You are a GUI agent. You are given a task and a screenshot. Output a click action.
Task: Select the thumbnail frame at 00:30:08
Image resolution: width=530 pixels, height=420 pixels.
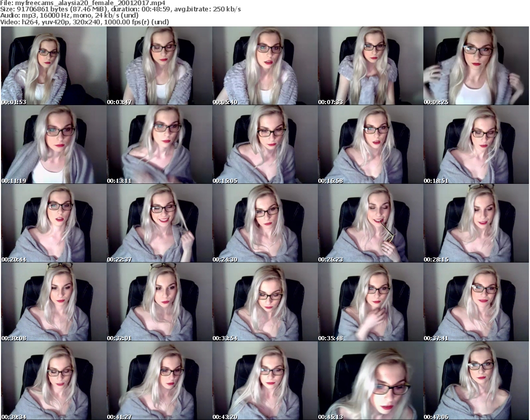click(x=54, y=302)
